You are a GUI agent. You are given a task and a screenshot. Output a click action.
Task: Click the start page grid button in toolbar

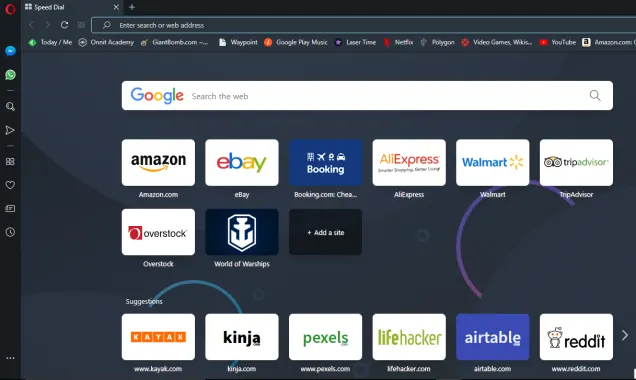coord(81,25)
